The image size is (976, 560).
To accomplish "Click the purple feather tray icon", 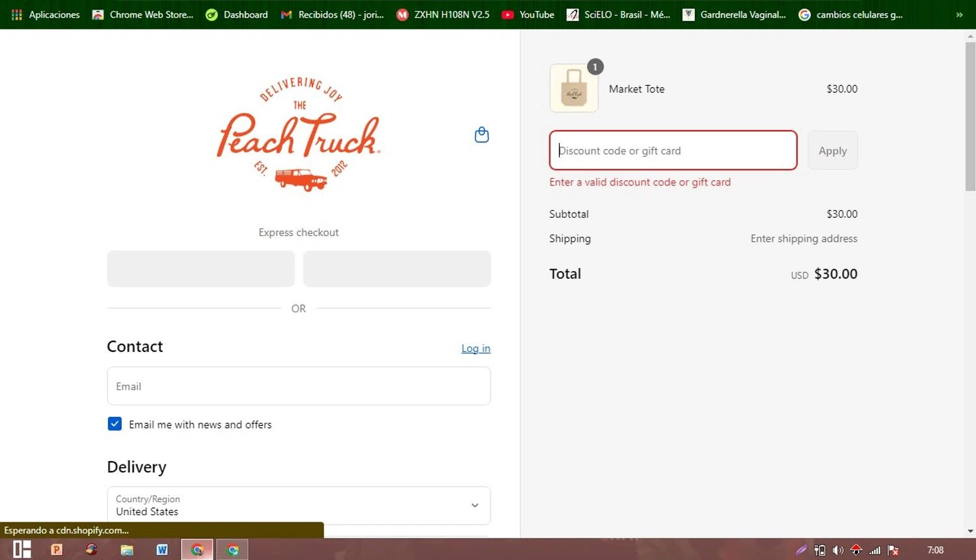I will [x=802, y=550].
